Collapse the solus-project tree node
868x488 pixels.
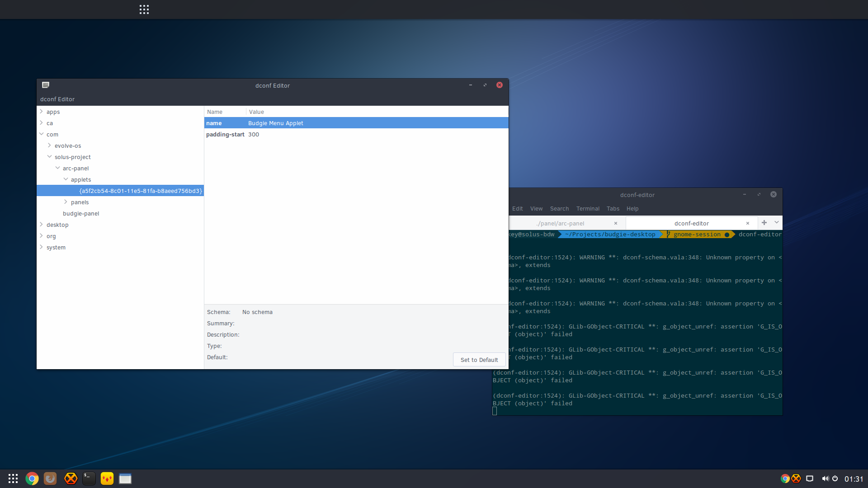click(x=49, y=156)
